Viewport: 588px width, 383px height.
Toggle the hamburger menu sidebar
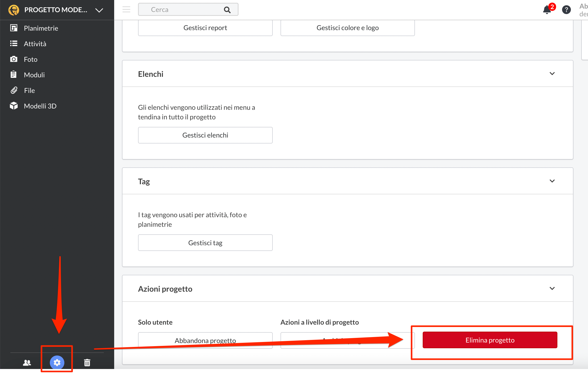click(126, 10)
